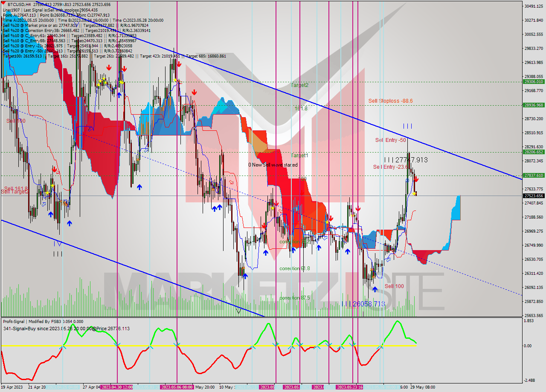
Task: Click the 0 New Sell wave started note
Action: (x=273, y=165)
